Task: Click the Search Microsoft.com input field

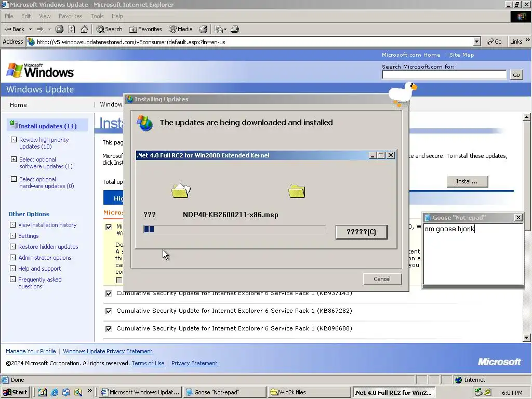Action: 444,75
